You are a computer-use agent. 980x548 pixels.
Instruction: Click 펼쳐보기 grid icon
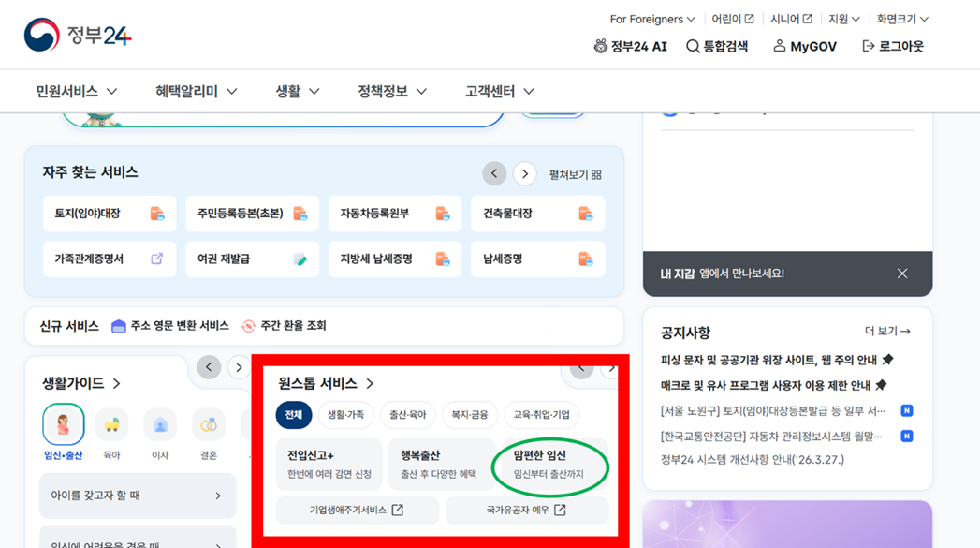tap(596, 175)
